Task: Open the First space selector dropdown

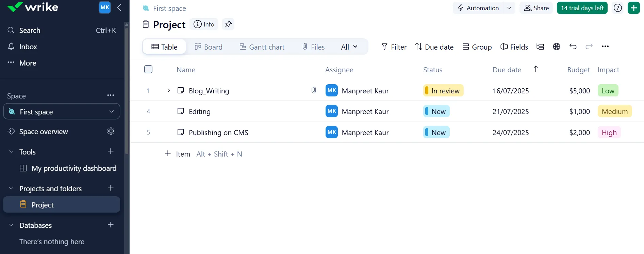Action: coord(62,111)
